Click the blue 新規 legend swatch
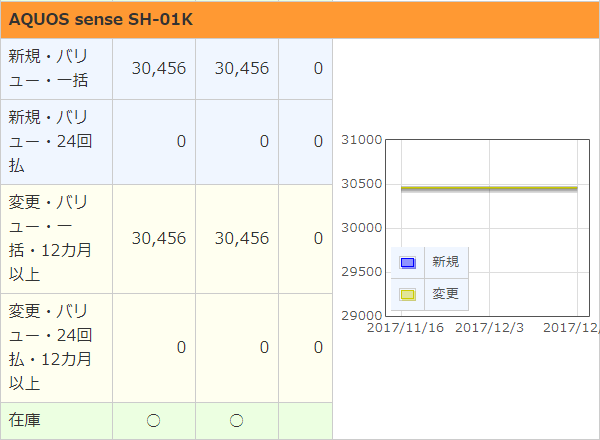The width and height of the screenshot is (600, 440). (408, 263)
